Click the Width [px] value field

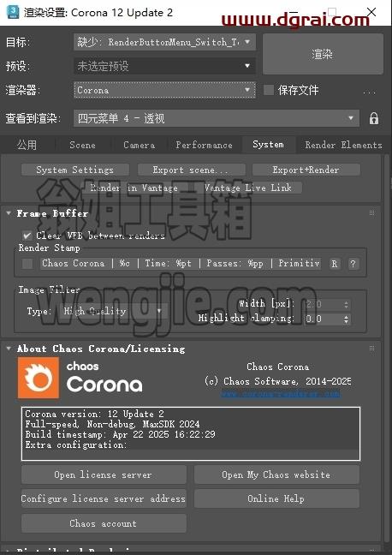[x=323, y=304]
